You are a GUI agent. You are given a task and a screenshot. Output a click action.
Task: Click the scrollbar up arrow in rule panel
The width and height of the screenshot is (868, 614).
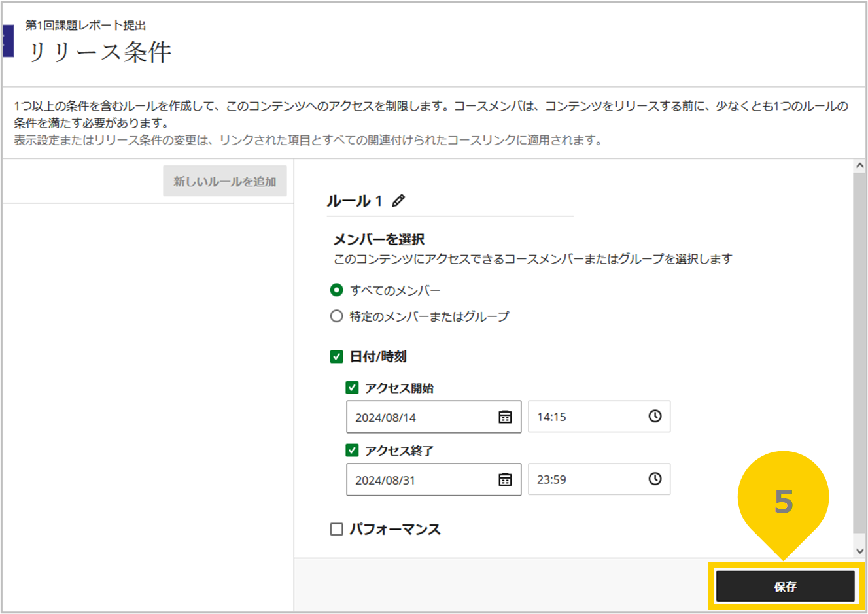[x=860, y=166]
